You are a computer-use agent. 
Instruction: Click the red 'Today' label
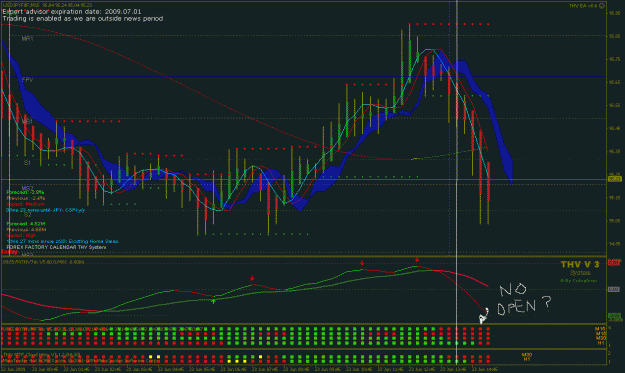click(10, 252)
